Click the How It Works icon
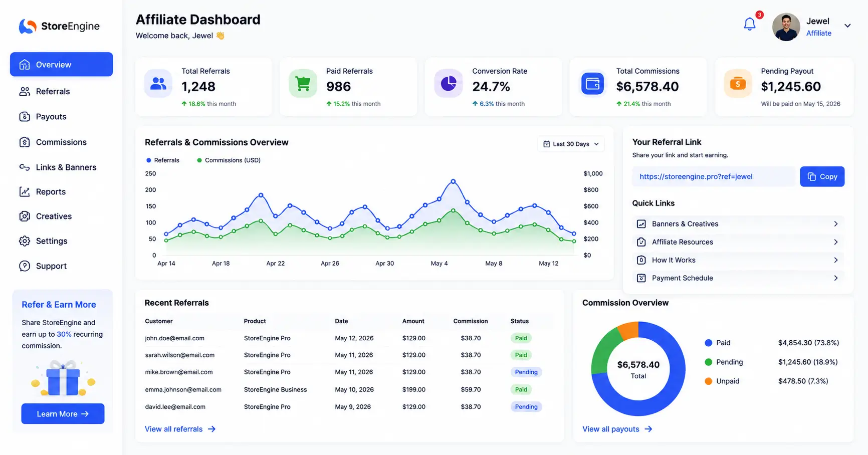This screenshot has width=868, height=455. point(641,260)
